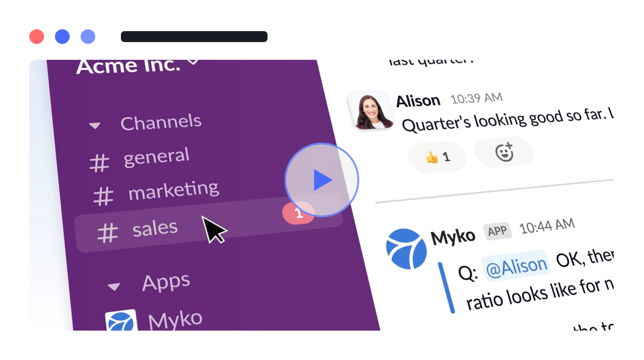Screen dimensions: 644x360
Task: Click the red window dot
Action: pyautogui.click(x=37, y=37)
